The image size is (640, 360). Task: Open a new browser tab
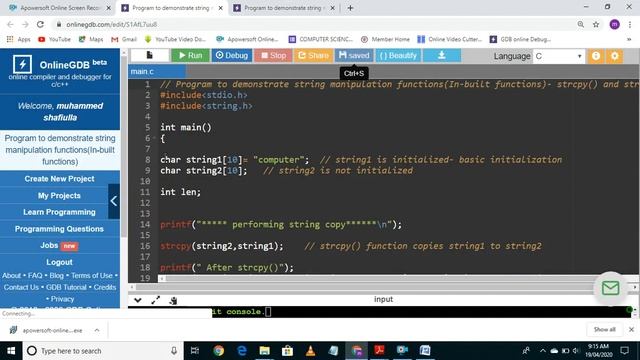pyautogui.click(x=350, y=8)
